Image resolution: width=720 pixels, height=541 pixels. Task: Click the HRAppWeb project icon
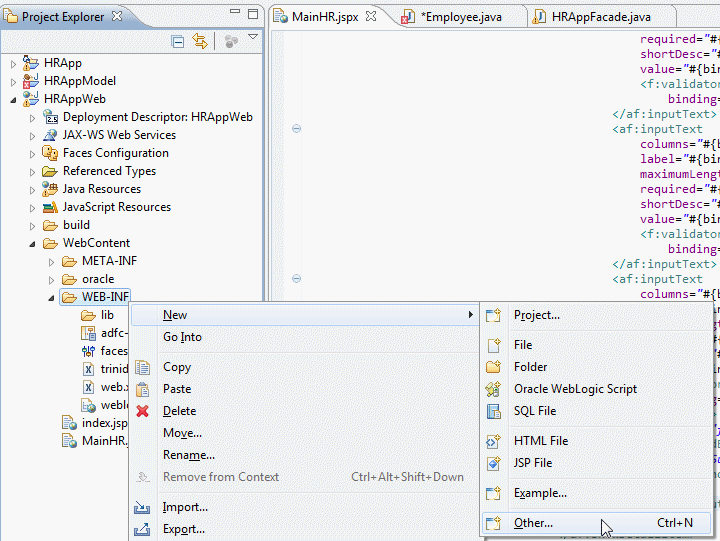tap(31, 98)
